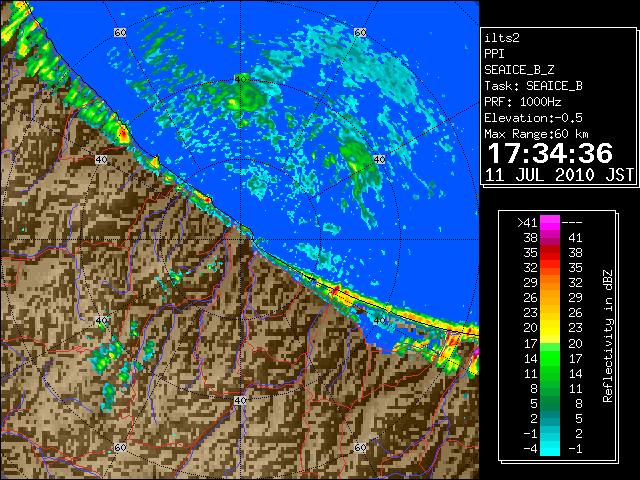Click the 40 km ring label due south
Viewport: 640px width, 480px height.
[240, 400]
